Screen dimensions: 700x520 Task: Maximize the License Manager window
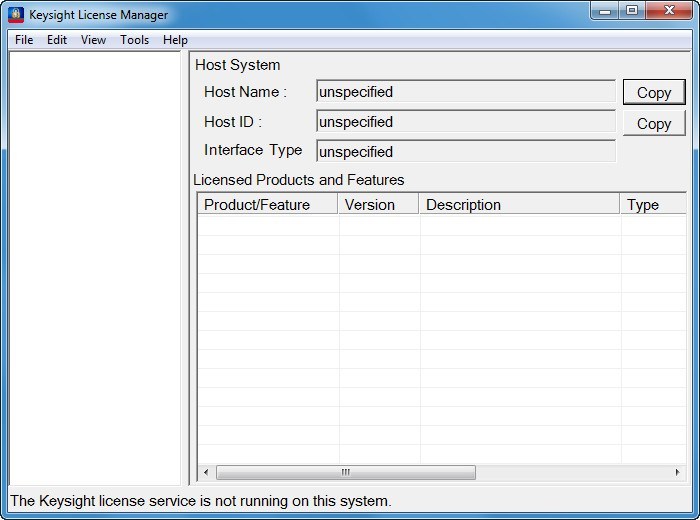tap(632, 11)
